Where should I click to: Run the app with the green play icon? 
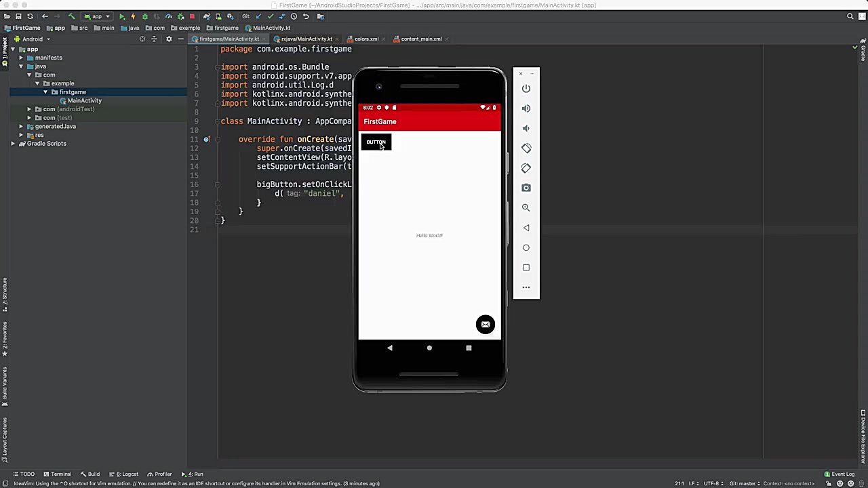point(122,16)
